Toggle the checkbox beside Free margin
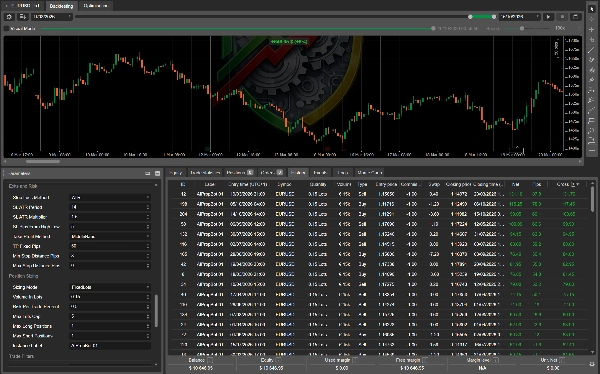 point(425,360)
